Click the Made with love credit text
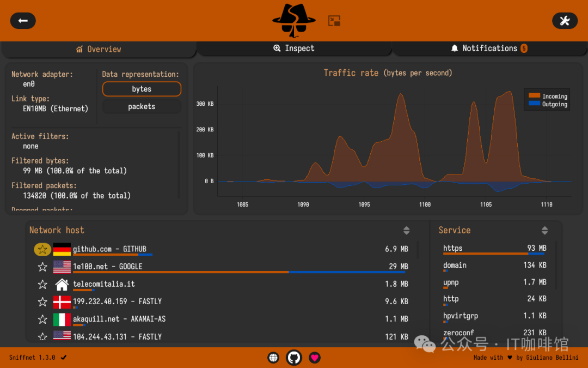The width and height of the screenshot is (588, 368). click(x=525, y=358)
